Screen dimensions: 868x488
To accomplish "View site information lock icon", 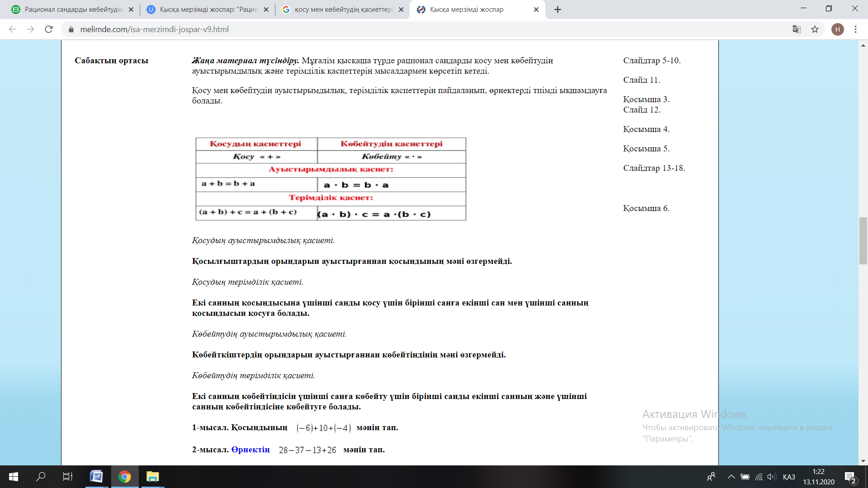I will pyautogui.click(x=71, y=29).
